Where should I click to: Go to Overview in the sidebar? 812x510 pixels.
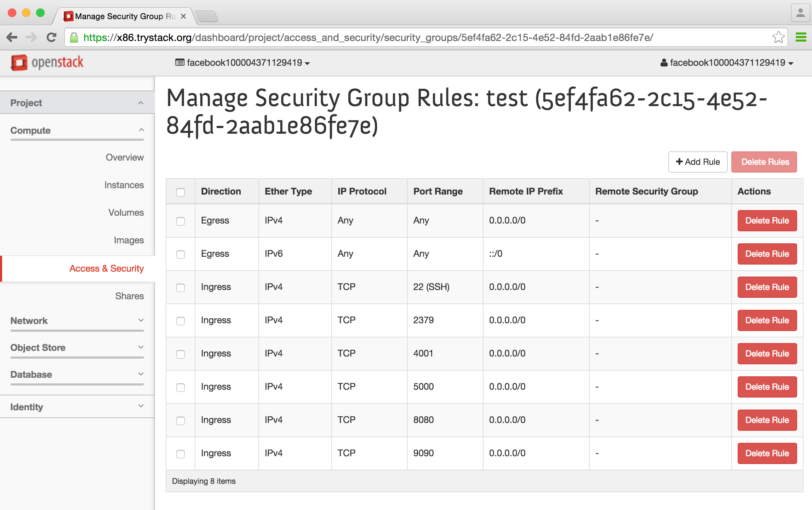125,157
